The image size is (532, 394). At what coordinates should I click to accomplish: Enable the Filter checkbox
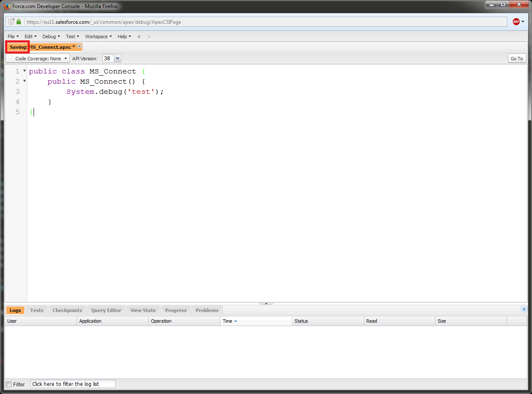9,384
